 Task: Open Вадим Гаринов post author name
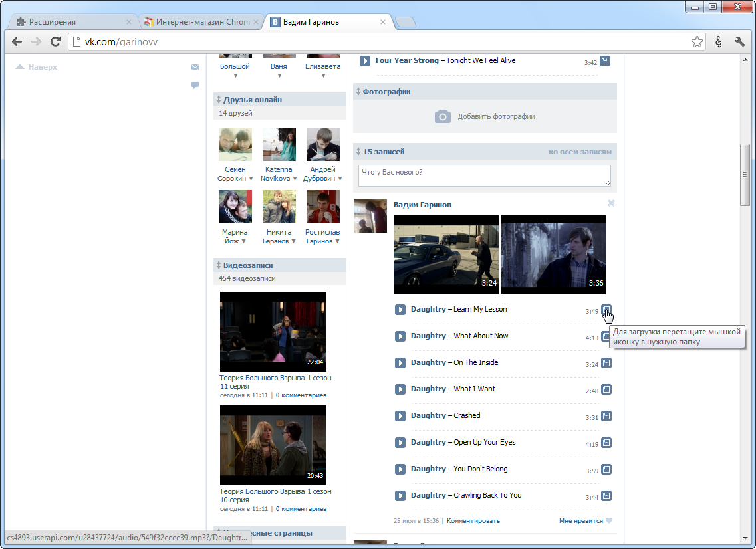(x=422, y=205)
